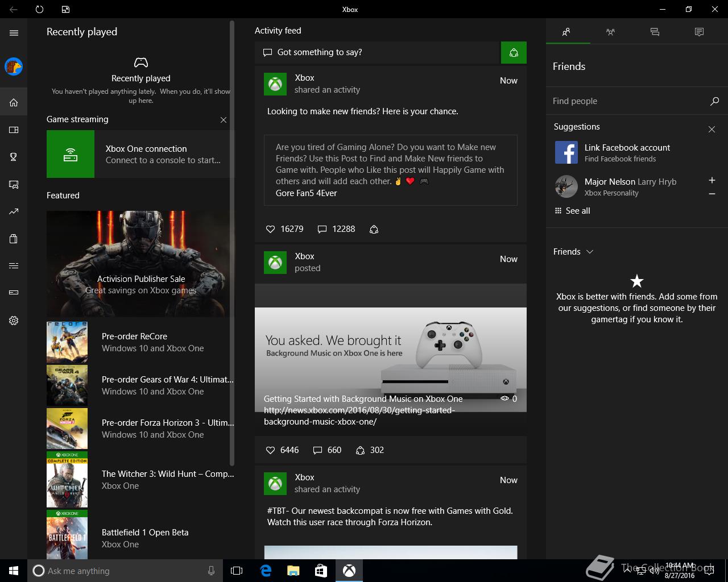Screen dimensions: 728x582
Task: Click the search magnifier in Find people
Action: pos(714,101)
